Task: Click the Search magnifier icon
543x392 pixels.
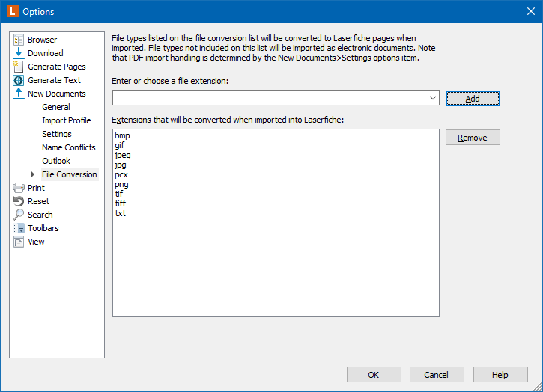Action: 19,215
